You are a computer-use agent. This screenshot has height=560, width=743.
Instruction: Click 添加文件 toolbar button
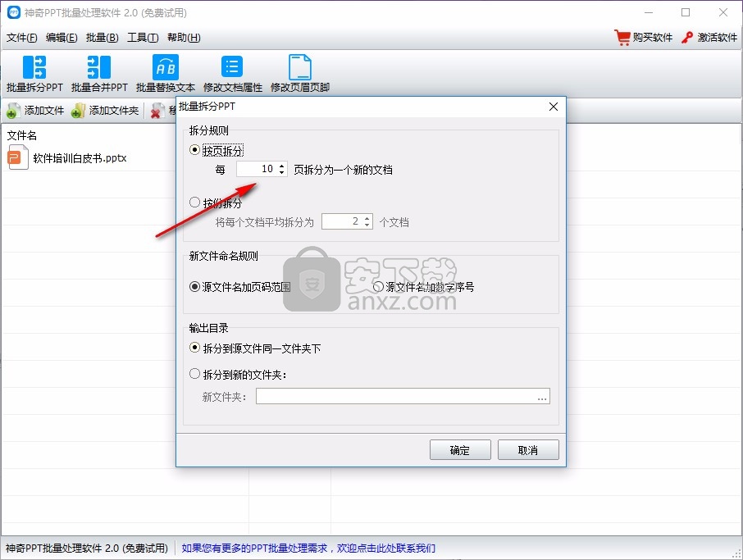(x=35, y=111)
